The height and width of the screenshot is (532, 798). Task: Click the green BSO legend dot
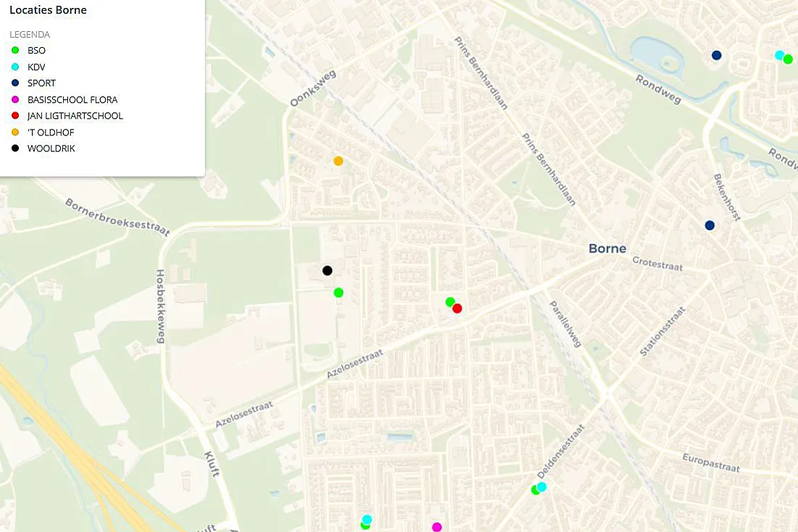point(15,51)
